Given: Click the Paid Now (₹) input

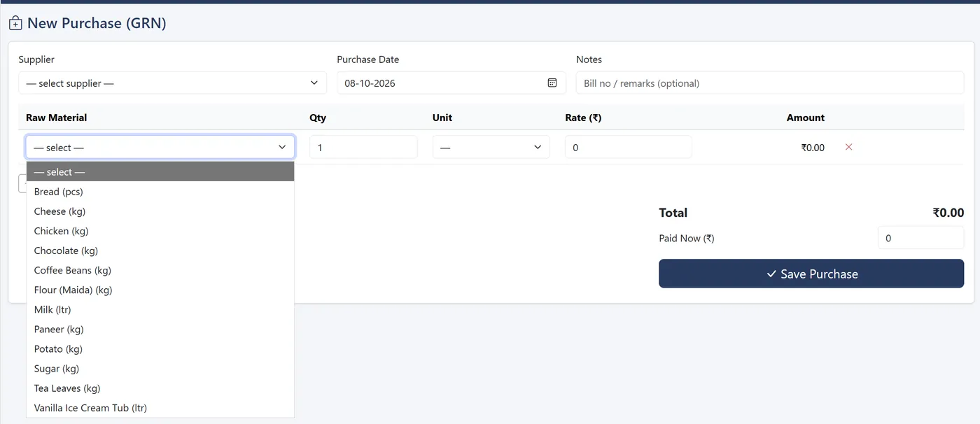Looking at the screenshot, I should [x=920, y=238].
